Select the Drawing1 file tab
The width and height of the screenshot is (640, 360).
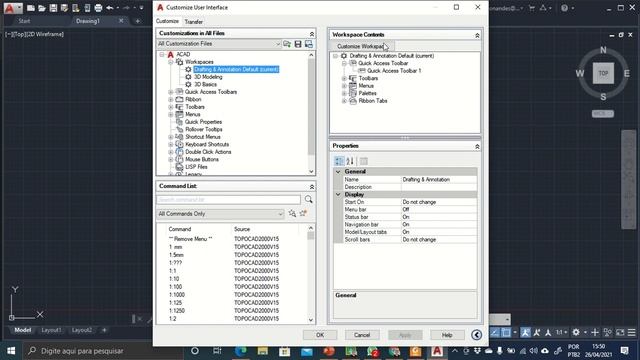pos(88,21)
